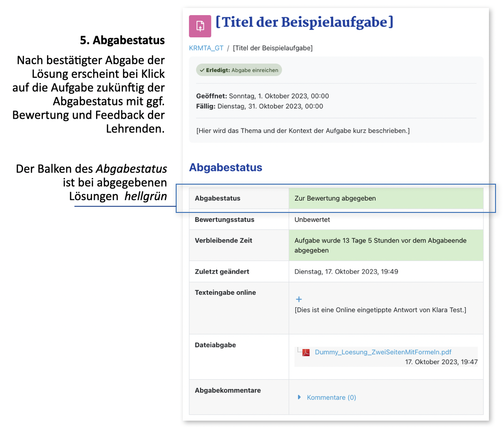Select the online typed answer from Klara Test
This screenshot has width=504, height=431.
coord(380,309)
